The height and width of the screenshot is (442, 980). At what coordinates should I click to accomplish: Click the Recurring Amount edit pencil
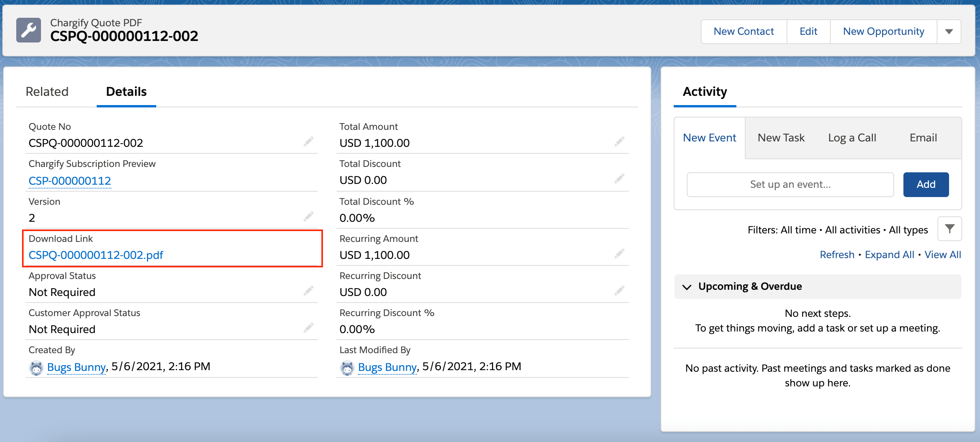pos(619,254)
